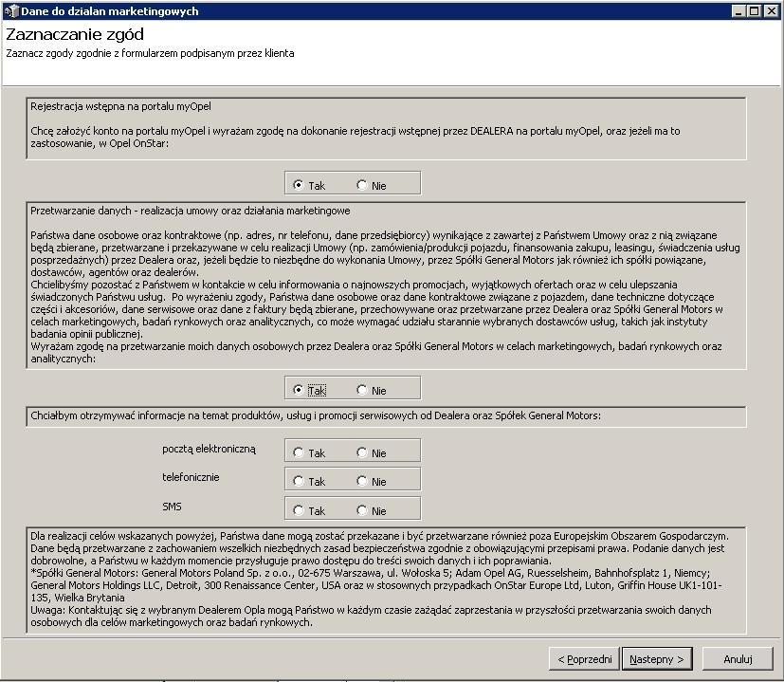The height and width of the screenshot is (682, 784).
Task: Click the 'Chciałbym otrzymywać informacje' text box
Action: pyautogui.click(x=386, y=416)
